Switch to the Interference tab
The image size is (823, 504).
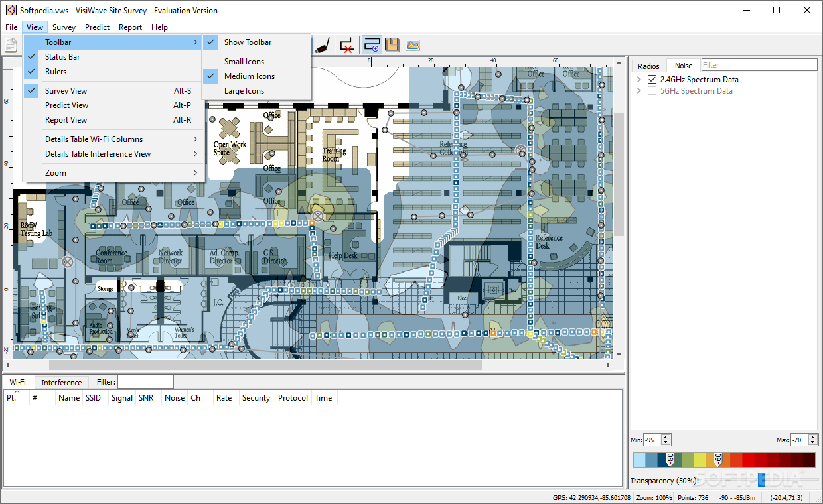pos(62,383)
